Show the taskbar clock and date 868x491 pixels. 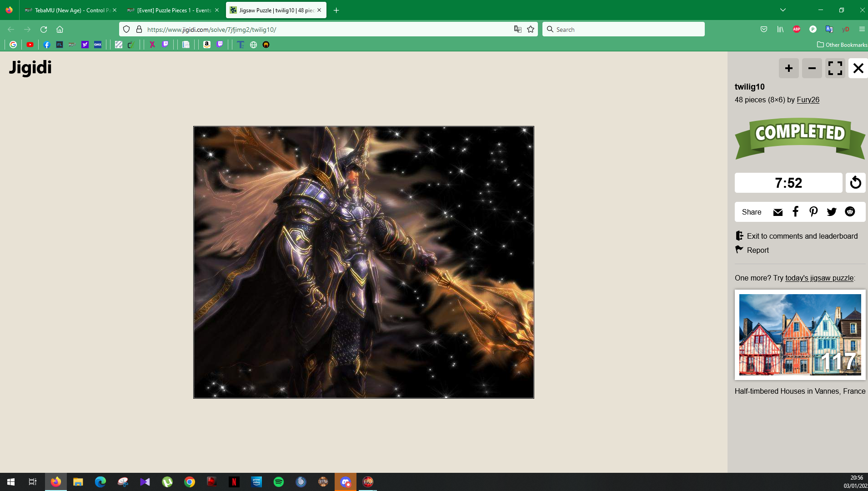[x=855, y=482]
